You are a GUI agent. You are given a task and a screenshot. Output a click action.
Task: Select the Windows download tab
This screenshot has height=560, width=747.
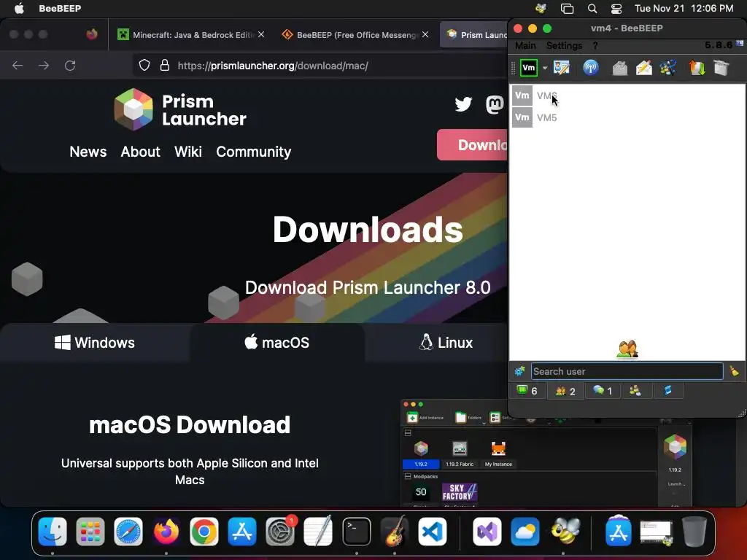point(95,343)
